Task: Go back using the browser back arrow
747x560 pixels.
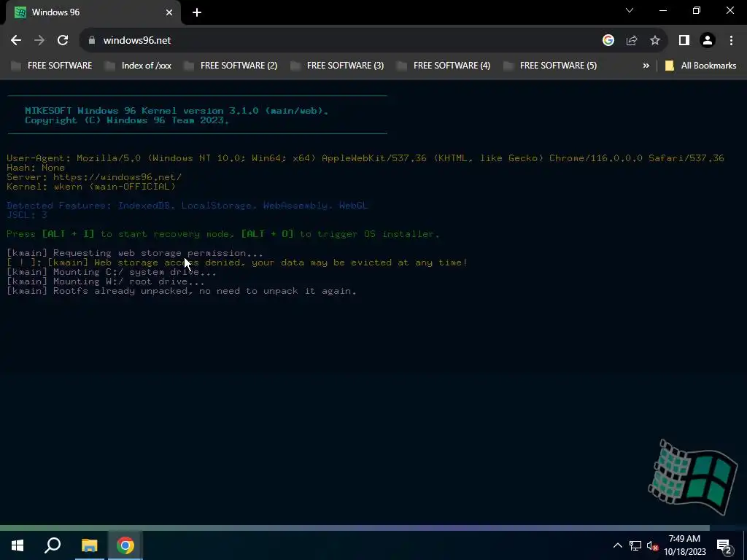Action: [x=16, y=41]
